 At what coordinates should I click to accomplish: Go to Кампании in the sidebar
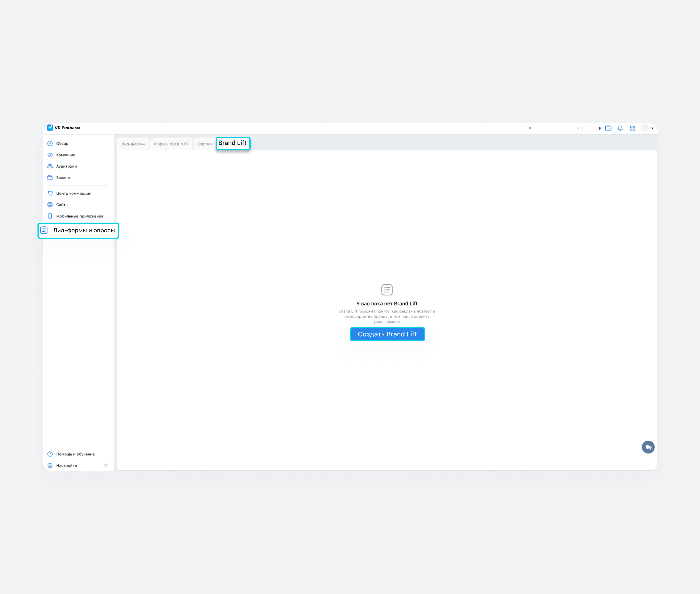pos(66,155)
